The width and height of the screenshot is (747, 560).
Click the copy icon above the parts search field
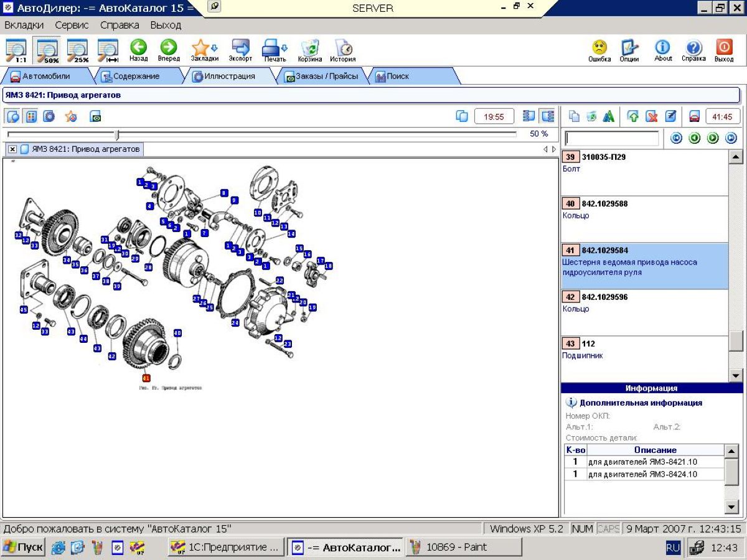click(x=575, y=116)
